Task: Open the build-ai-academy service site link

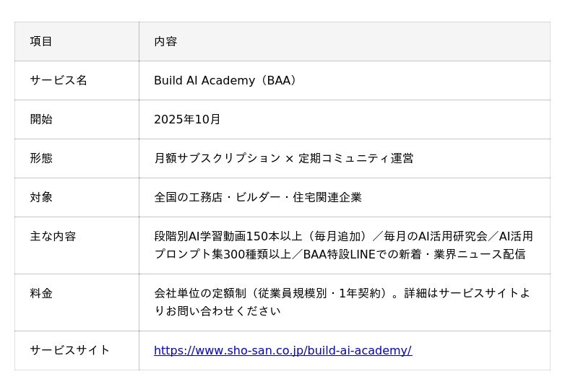Action: coord(282,350)
